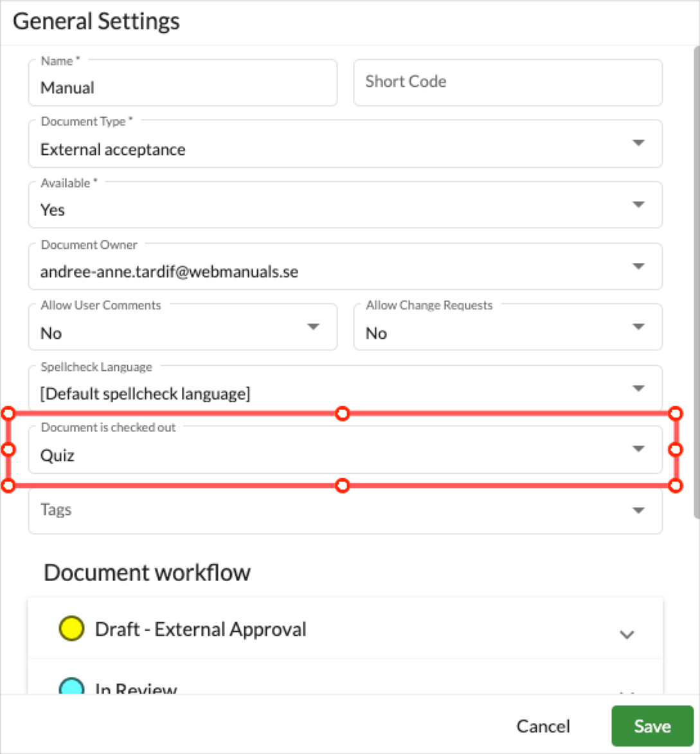
Task: Click the External acceptance document type value
Action: (x=112, y=150)
